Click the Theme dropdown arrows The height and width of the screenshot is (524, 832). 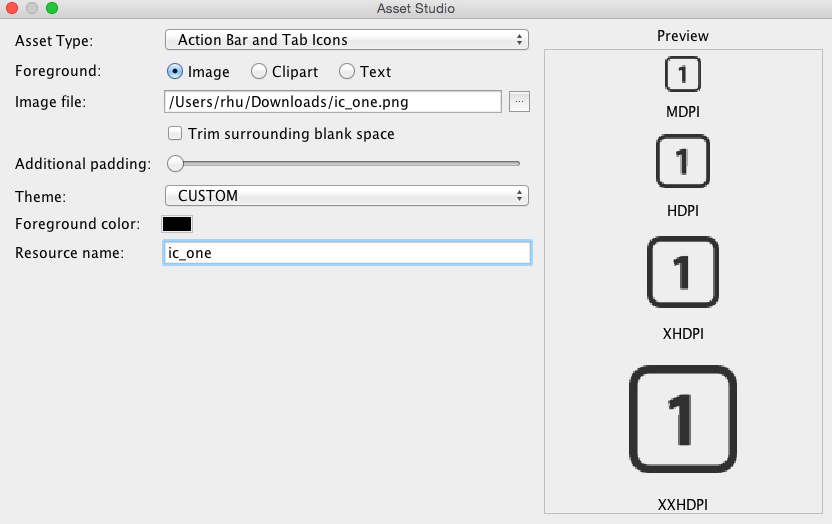click(x=519, y=196)
